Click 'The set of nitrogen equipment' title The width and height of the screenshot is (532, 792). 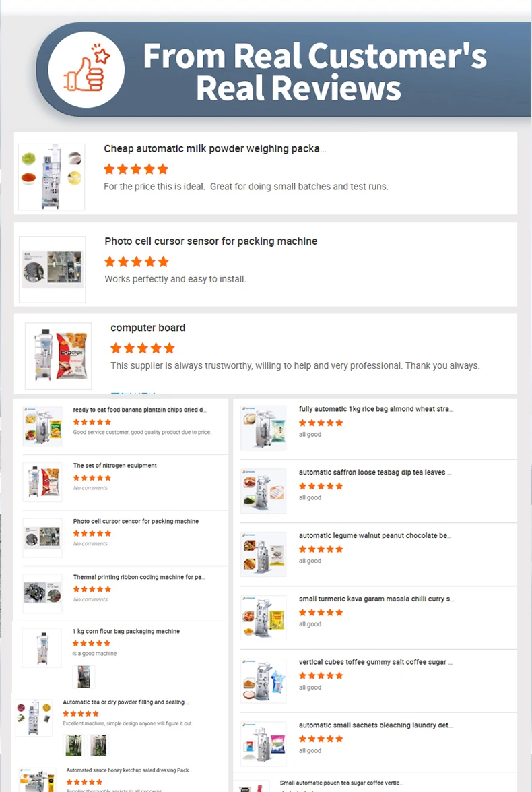pos(114,466)
